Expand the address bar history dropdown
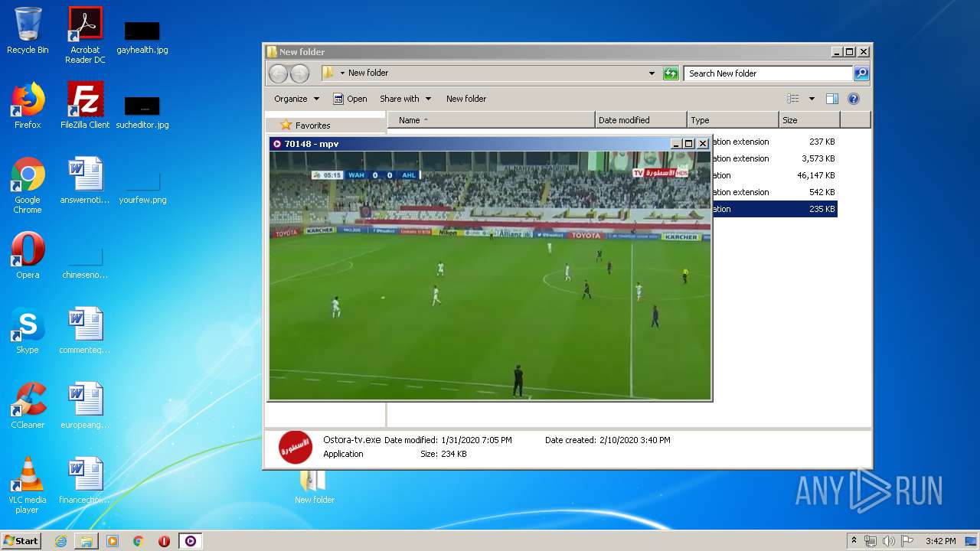 point(652,73)
